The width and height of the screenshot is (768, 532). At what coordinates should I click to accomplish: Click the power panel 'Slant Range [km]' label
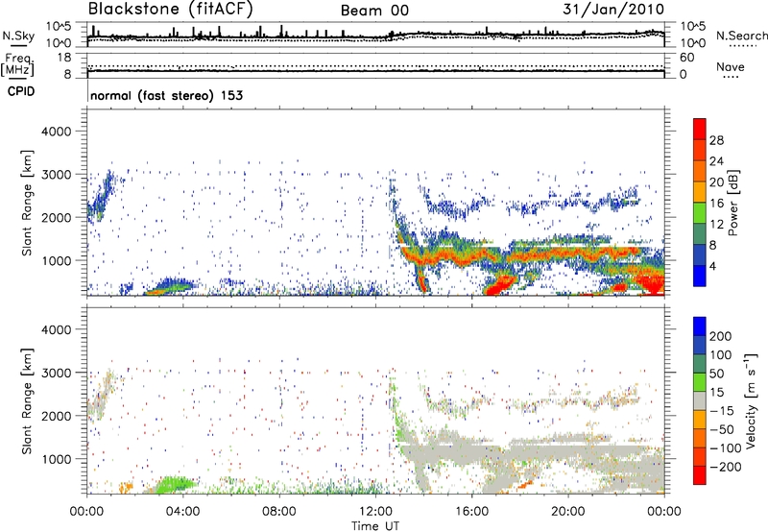(27, 203)
